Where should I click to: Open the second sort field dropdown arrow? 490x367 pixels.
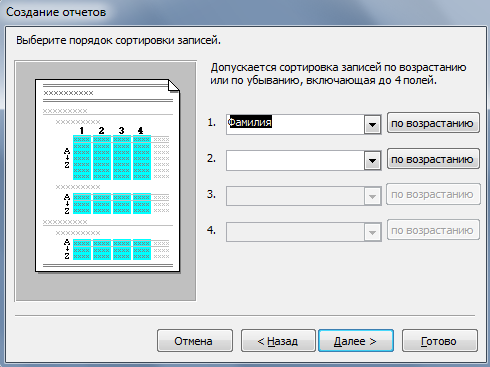tap(372, 161)
